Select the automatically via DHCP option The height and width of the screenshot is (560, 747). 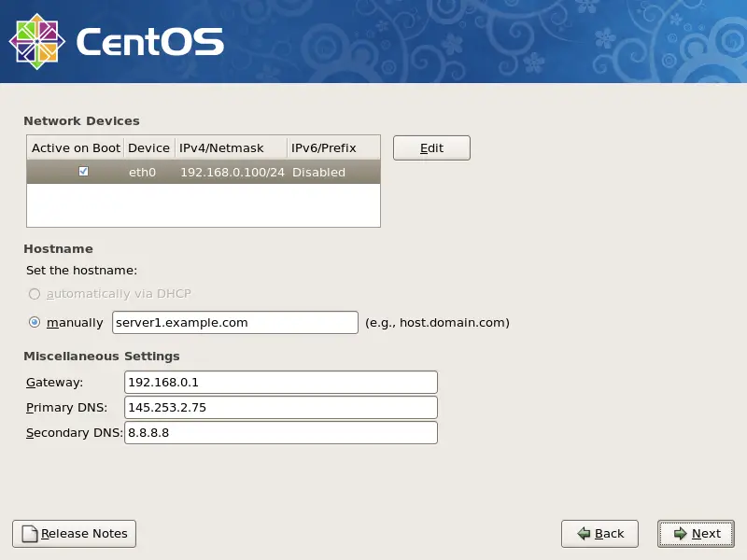click(x=35, y=294)
